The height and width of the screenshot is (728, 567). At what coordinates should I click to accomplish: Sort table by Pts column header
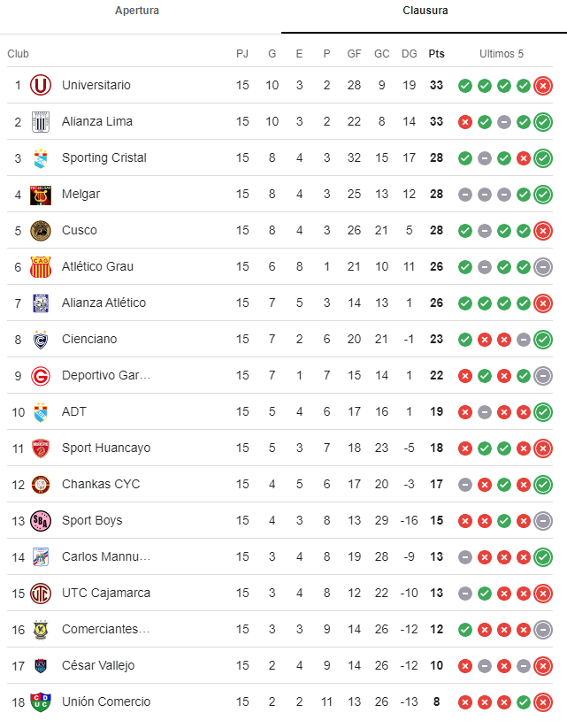tap(436, 54)
